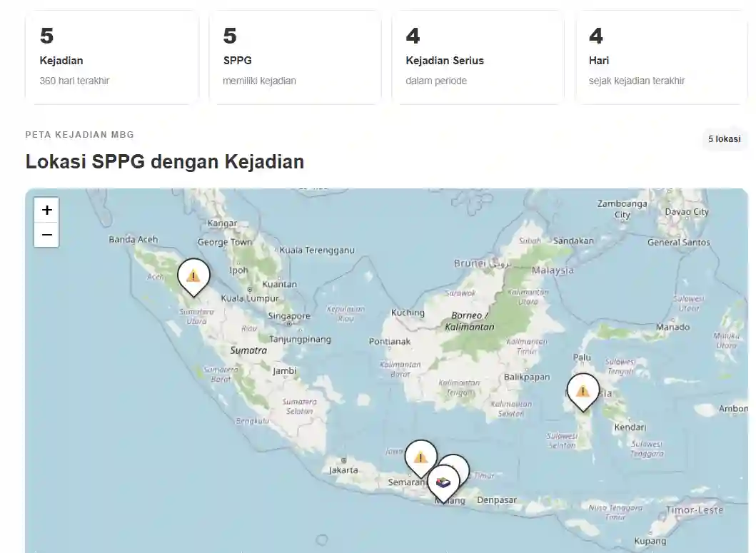The width and height of the screenshot is (756, 553).
Task: Click '360 hari terakhir' text
Action: pos(74,81)
